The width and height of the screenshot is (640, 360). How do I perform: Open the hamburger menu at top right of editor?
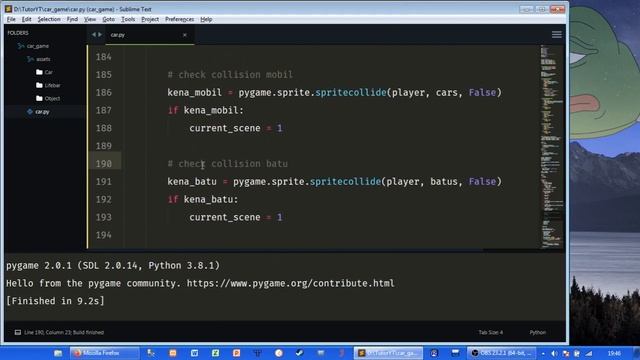(557, 35)
